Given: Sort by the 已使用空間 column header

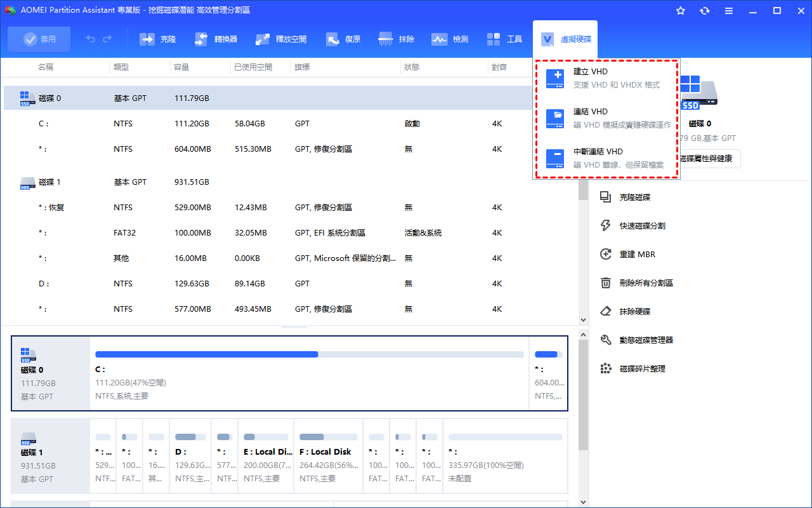Looking at the screenshot, I should pos(253,67).
